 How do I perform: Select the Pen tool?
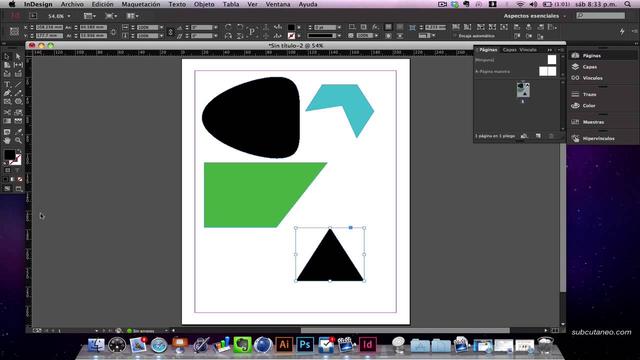pos(7,93)
